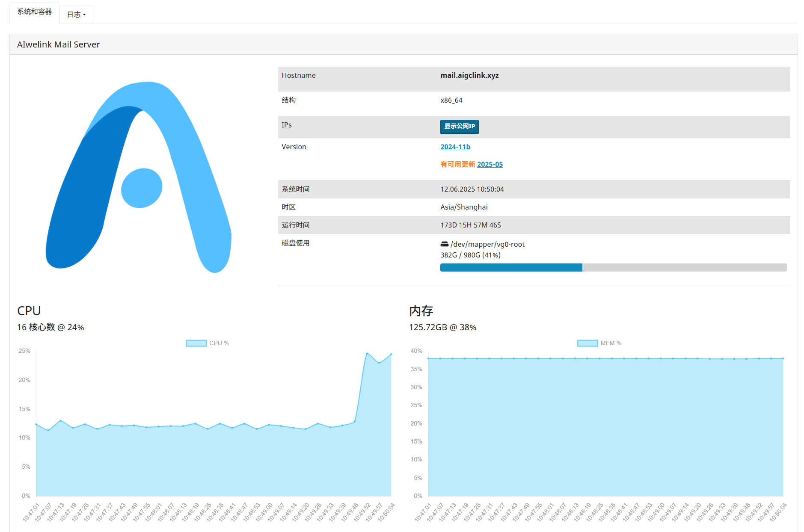Click the AIwelink logo's light-blue circle
Screen dimensions: 804x532
pos(142,188)
